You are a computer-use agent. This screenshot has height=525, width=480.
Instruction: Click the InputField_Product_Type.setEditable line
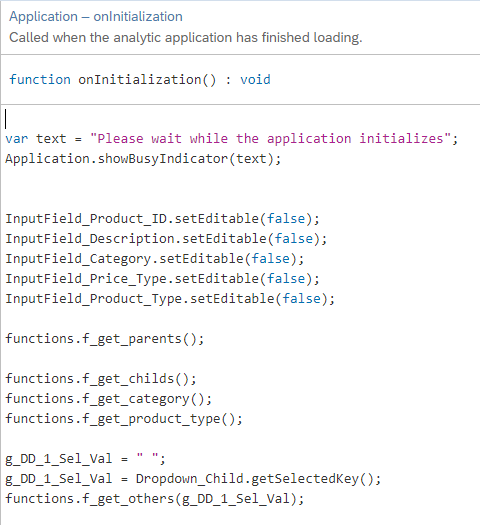click(x=170, y=299)
